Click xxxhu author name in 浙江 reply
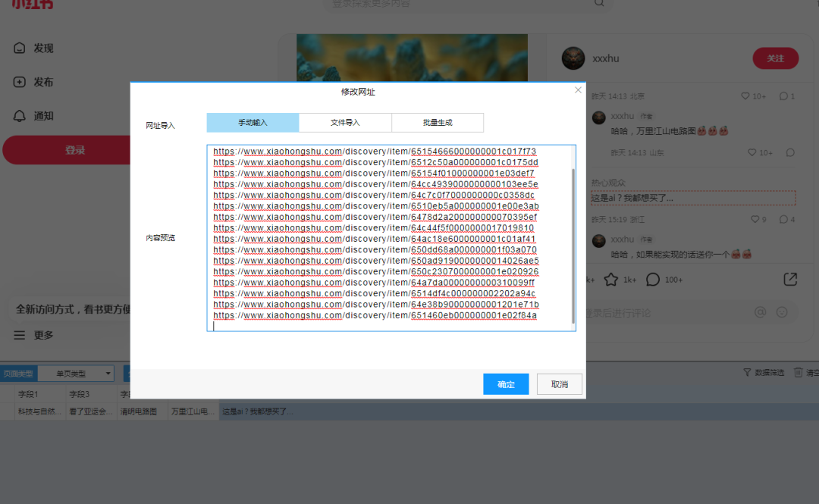The width and height of the screenshot is (819, 504). pos(622,239)
